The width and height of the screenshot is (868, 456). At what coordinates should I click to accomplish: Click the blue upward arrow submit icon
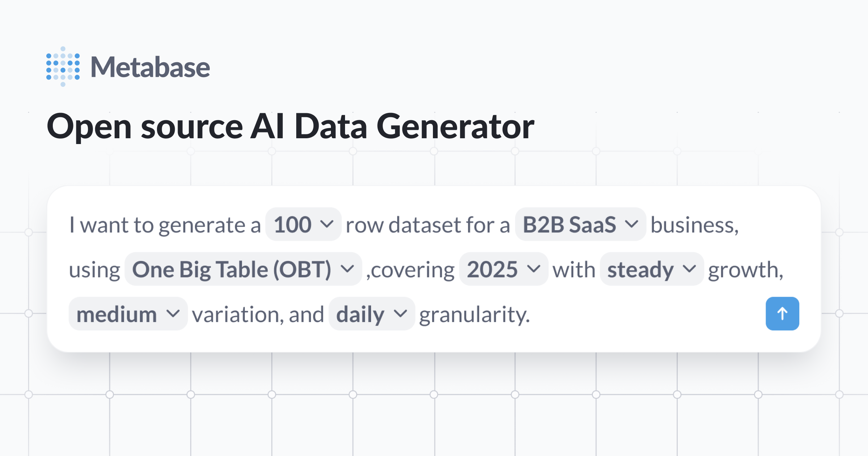point(782,313)
